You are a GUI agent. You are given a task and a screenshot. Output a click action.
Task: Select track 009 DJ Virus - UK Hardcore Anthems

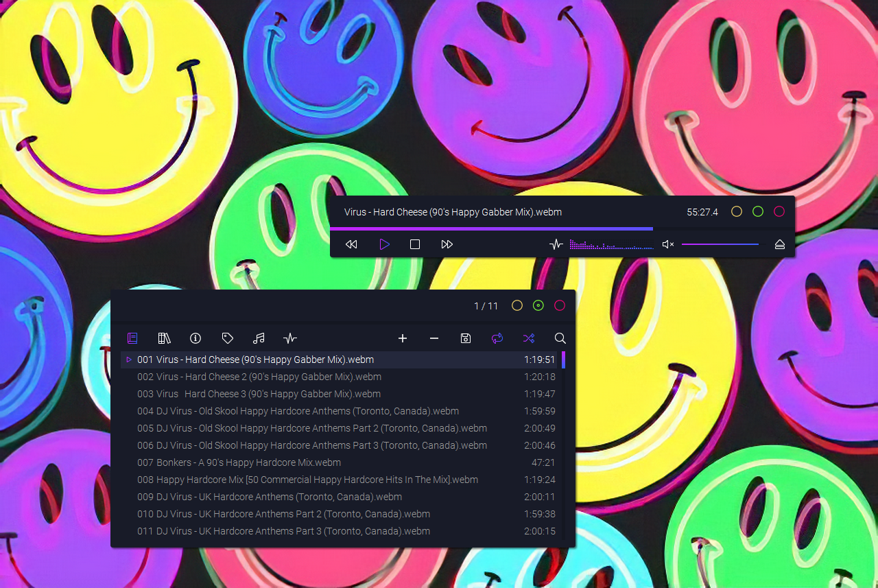340,497
